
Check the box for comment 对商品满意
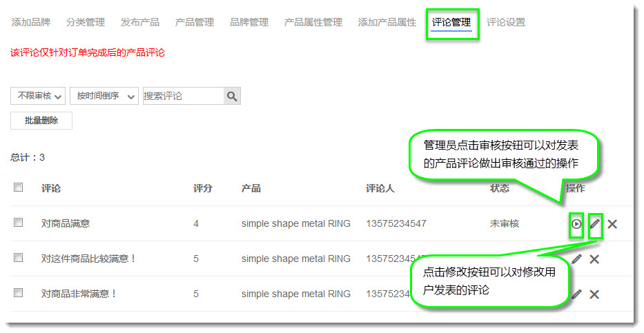(19, 223)
